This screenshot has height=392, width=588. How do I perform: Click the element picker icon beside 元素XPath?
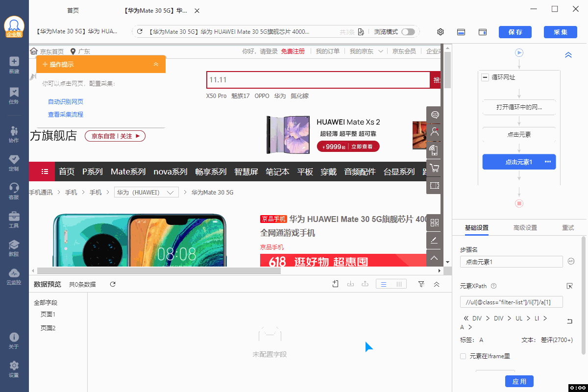click(569, 286)
